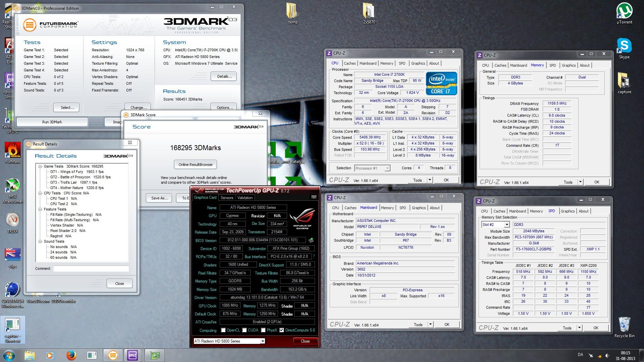
Task: Click the Online ResultBrowser button
Action: (x=196, y=165)
